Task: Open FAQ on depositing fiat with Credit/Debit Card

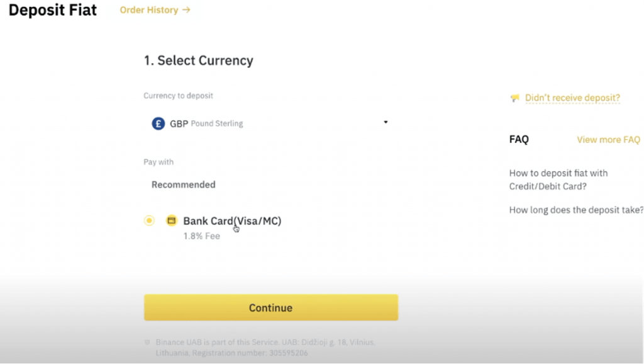Action: pyautogui.click(x=558, y=179)
